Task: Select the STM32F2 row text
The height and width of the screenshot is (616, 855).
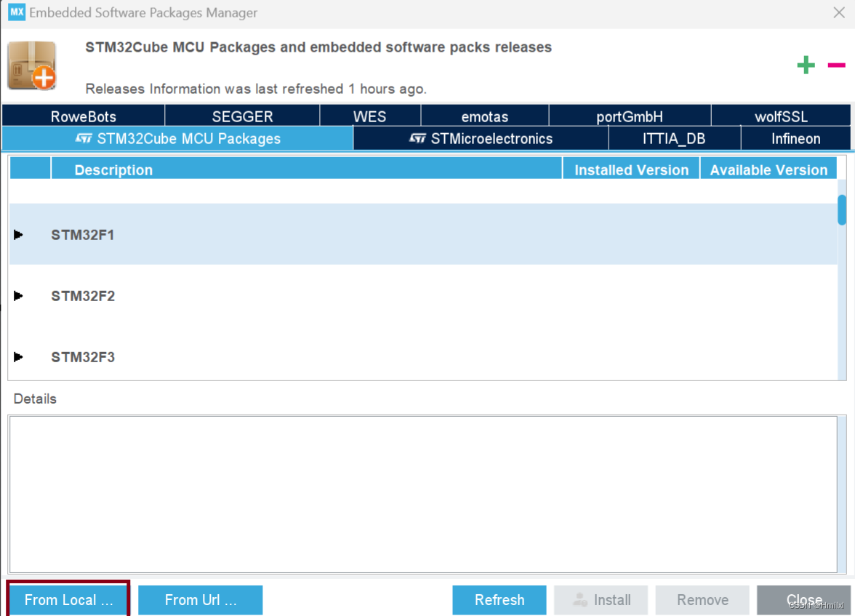Action: [x=83, y=296]
